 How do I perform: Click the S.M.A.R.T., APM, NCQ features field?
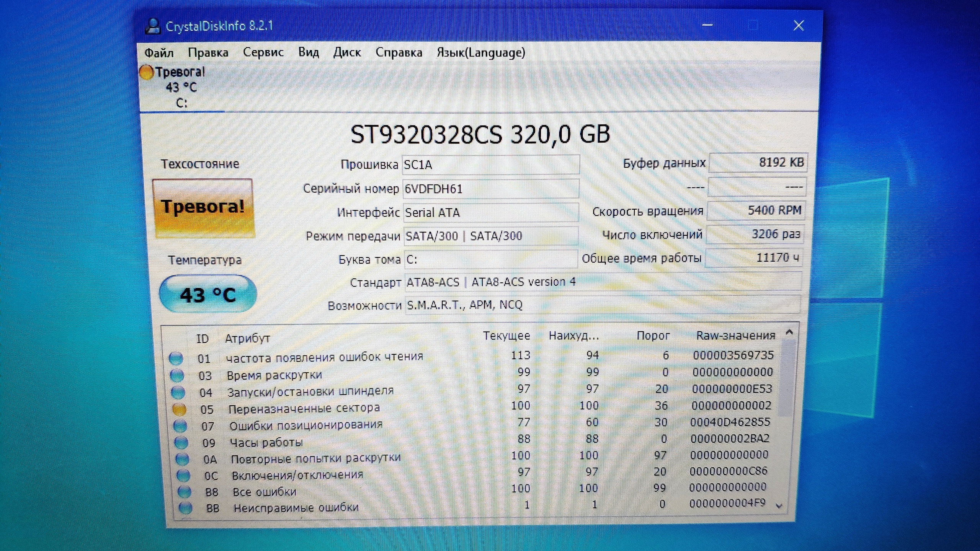coord(603,305)
